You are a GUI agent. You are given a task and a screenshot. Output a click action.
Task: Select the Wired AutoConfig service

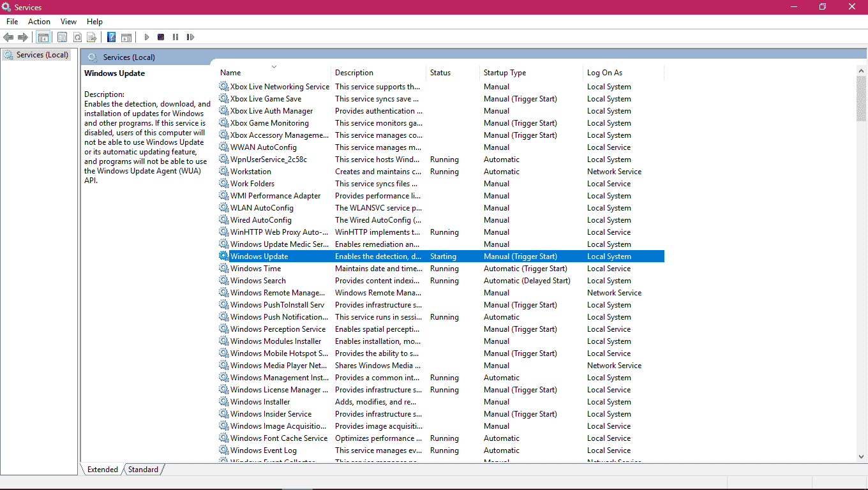pyautogui.click(x=441, y=220)
